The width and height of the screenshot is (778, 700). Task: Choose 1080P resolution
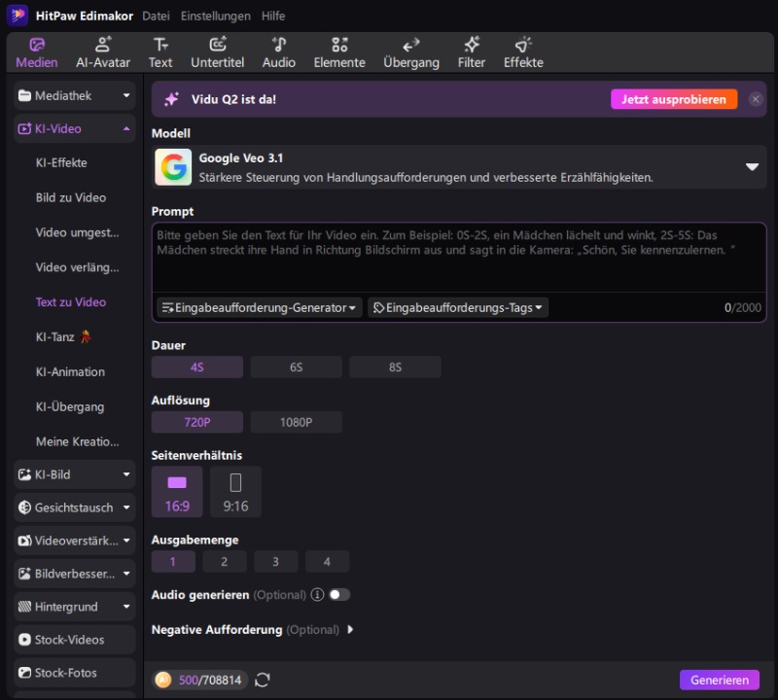[296, 422]
